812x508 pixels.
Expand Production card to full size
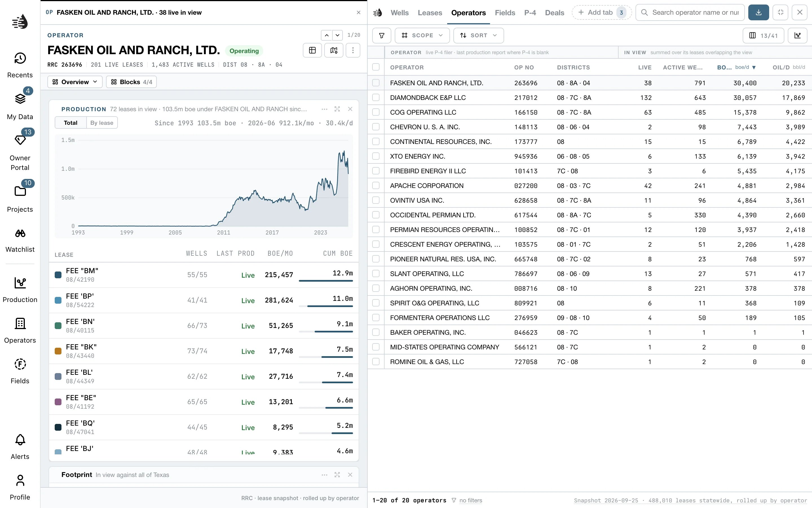click(337, 109)
